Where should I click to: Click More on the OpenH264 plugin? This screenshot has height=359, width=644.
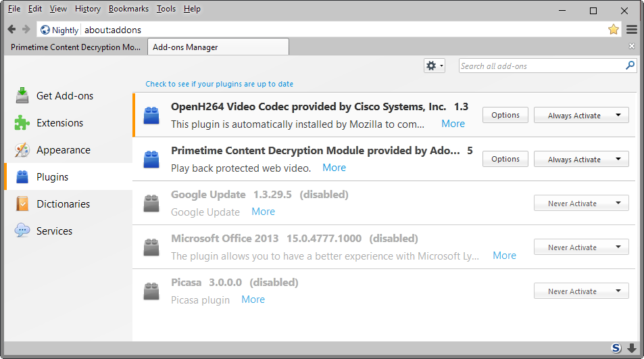[x=453, y=124]
